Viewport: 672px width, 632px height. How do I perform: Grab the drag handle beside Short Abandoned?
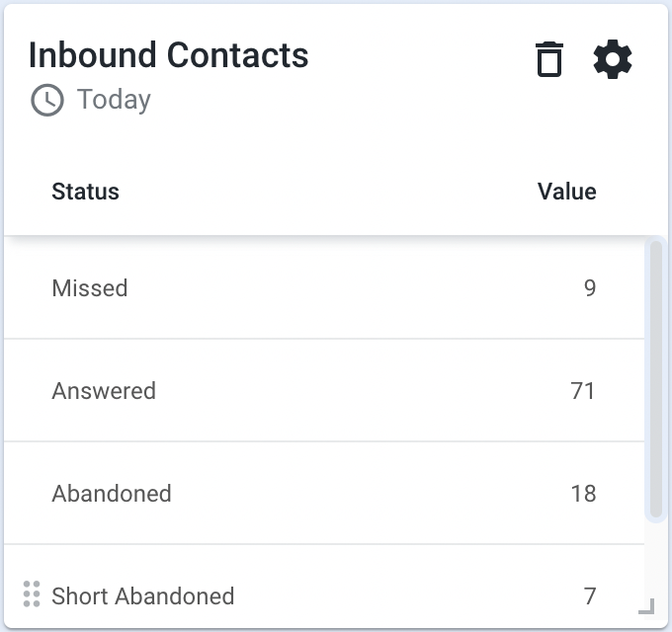32,593
